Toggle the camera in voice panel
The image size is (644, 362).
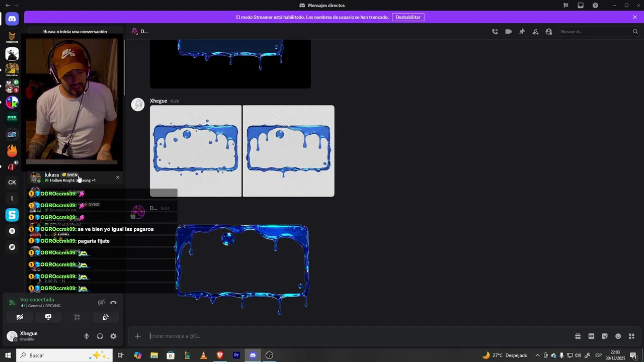pos(20,317)
